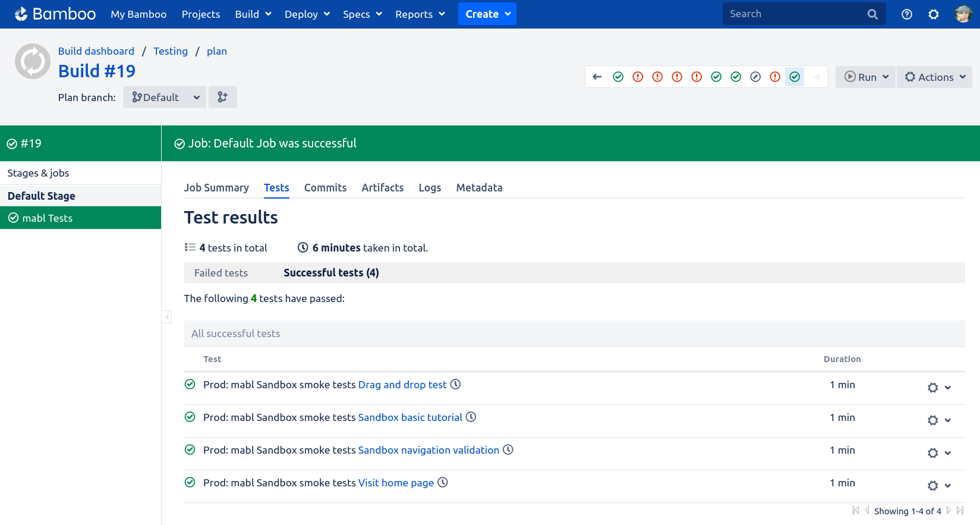
Task: Open the Deploy dropdown menu
Action: click(x=307, y=14)
